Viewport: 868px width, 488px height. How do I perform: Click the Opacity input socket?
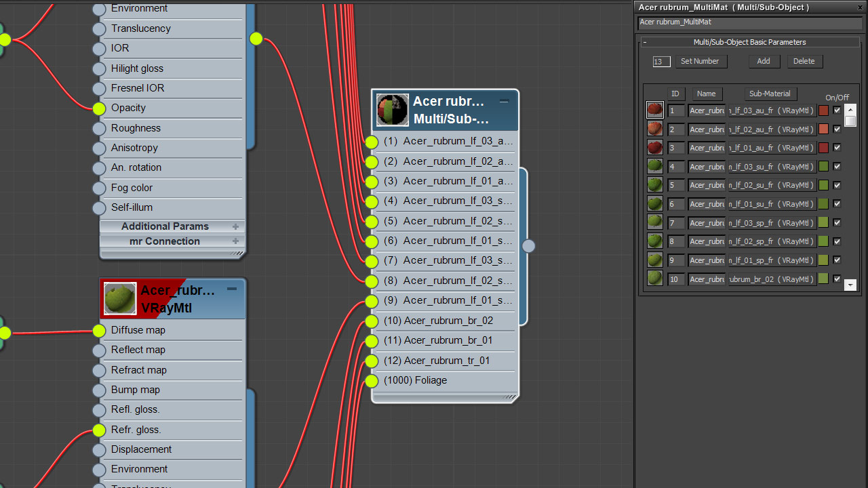click(x=99, y=108)
